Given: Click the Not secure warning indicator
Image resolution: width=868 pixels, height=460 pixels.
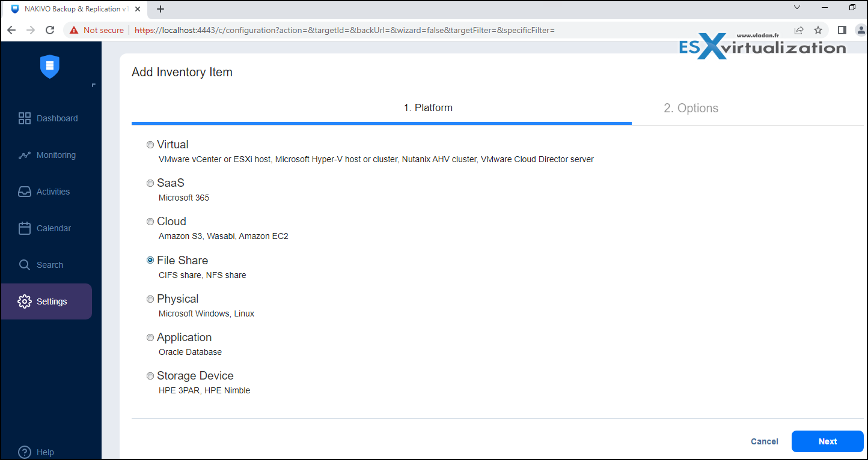Looking at the screenshot, I should pos(97,30).
